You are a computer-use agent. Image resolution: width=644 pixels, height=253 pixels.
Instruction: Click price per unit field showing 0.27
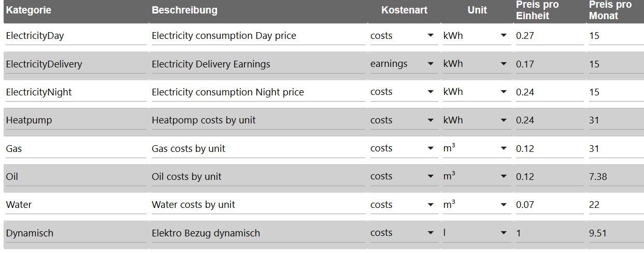(x=549, y=36)
